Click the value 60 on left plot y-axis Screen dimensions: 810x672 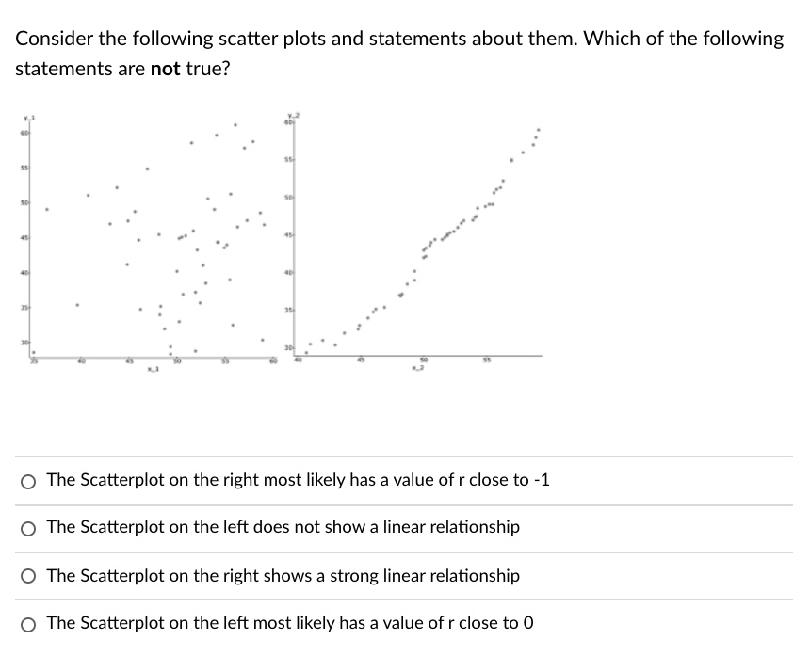pyautogui.click(x=24, y=133)
